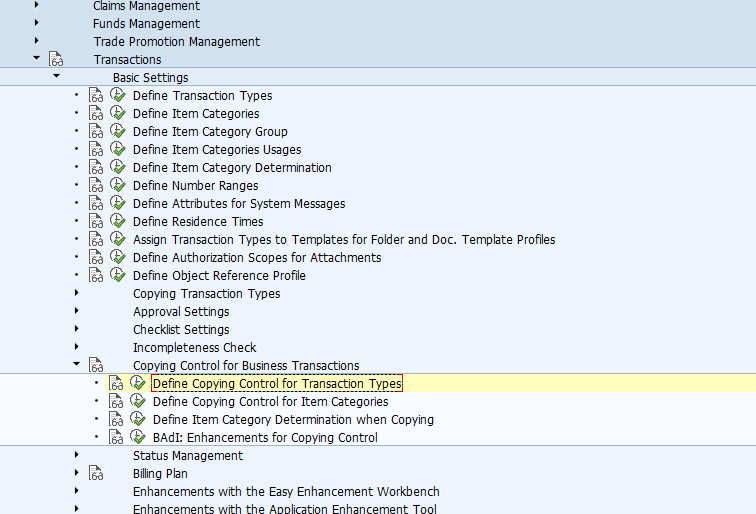Select the Define Number Ranges label
This screenshot has width=756, height=514.
pos(195,186)
